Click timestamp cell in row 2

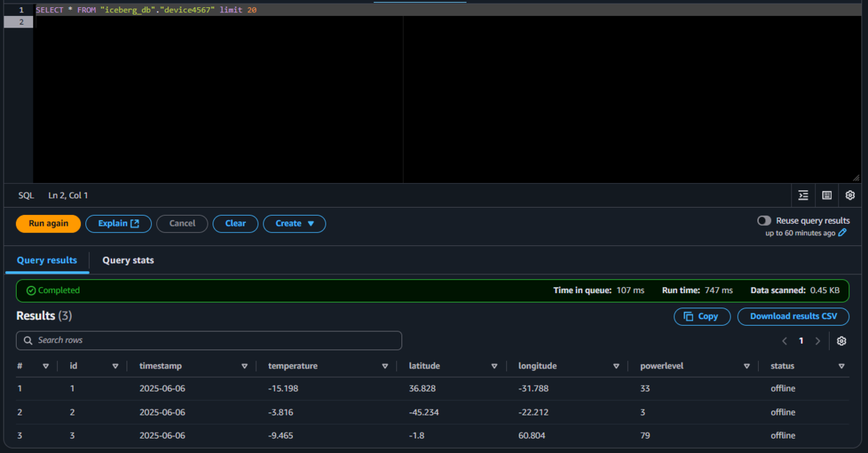163,412
